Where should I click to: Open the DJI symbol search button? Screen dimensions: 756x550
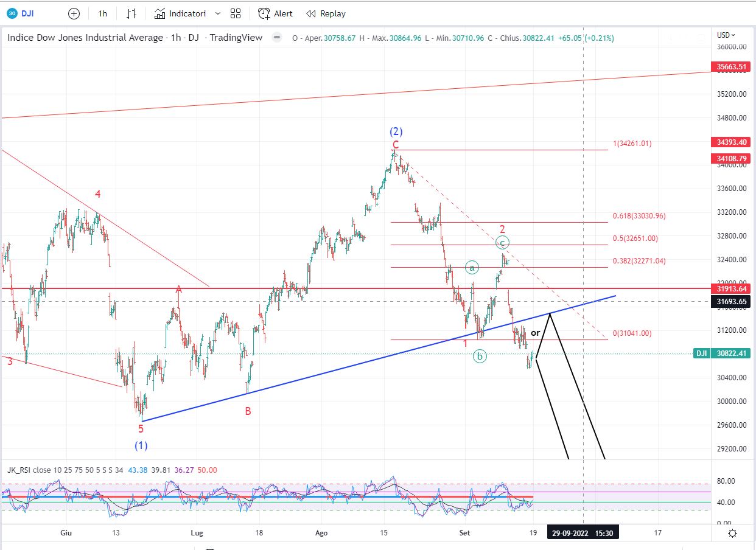click(x=19, y=13)
